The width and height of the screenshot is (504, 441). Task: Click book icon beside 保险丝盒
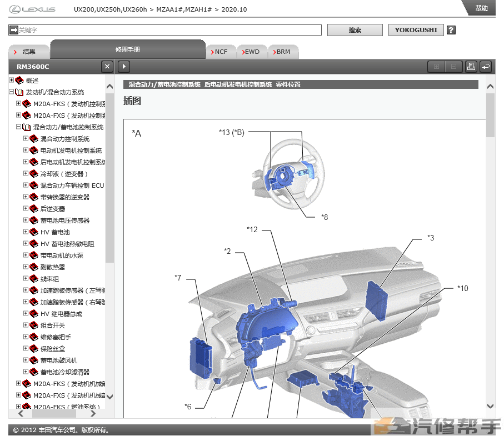point(34,348)
